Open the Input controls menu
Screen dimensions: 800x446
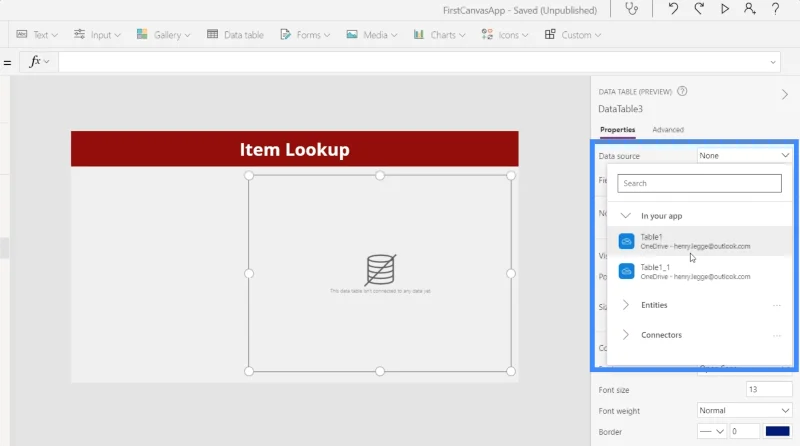(x=97, y=35)
